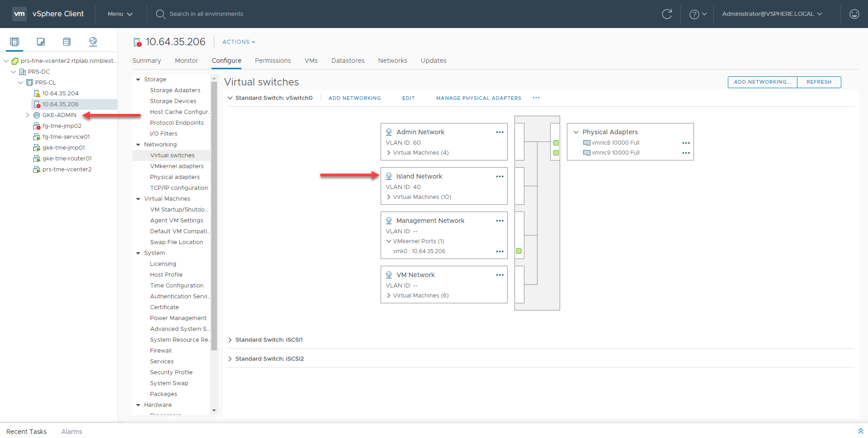Click the Admin Network port group icon

pyautogui.click(x=389, y=132)
